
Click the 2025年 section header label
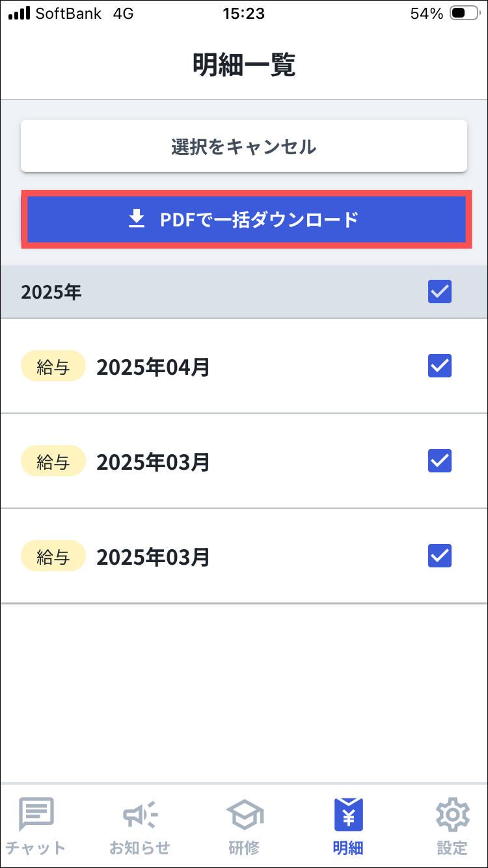[x=51, y=292]
